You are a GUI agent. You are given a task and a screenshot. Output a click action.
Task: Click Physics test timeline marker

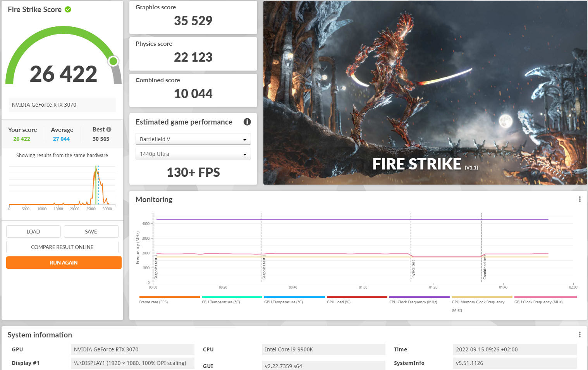click(x=413, y=270)
